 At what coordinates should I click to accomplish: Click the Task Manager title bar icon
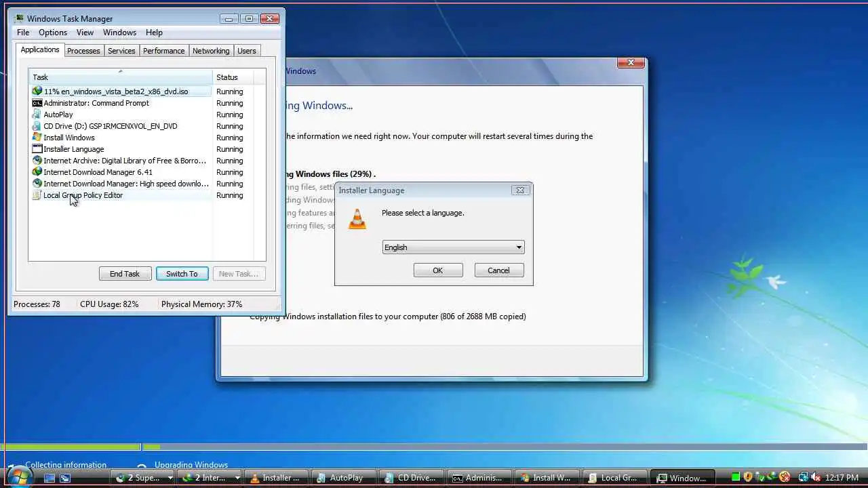pos(19,19)
